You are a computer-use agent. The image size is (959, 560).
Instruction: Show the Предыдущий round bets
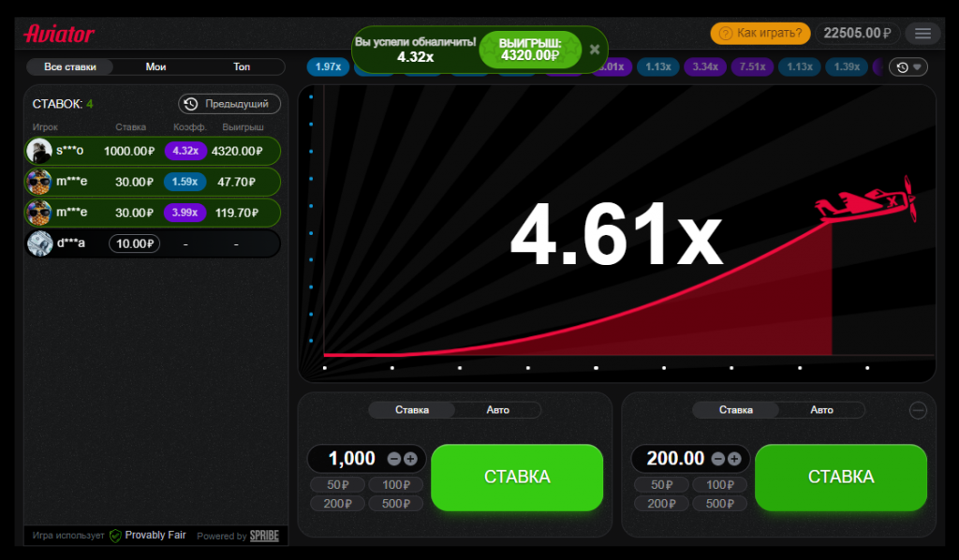(x=229, y=104)
